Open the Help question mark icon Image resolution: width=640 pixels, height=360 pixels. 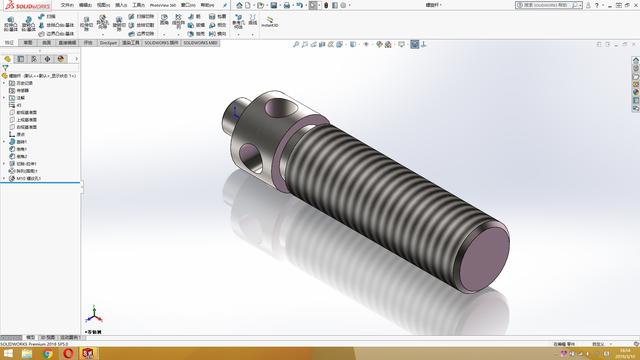pos(597,5)
